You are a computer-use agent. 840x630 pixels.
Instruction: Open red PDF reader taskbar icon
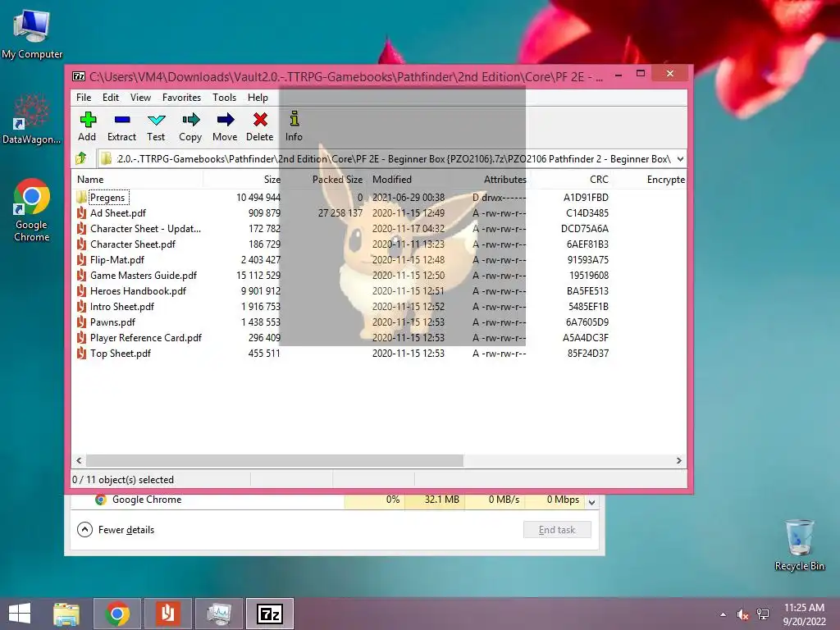(x=167, y=614)
